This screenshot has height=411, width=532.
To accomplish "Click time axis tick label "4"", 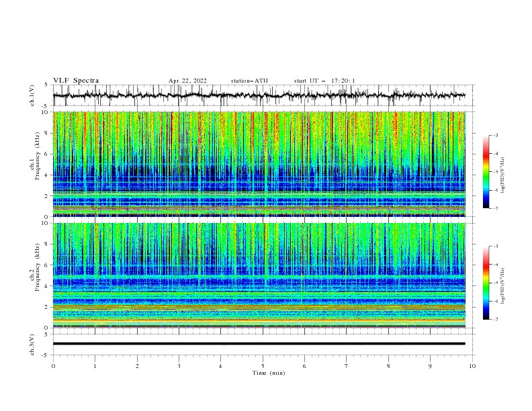I will coord(220,366).
